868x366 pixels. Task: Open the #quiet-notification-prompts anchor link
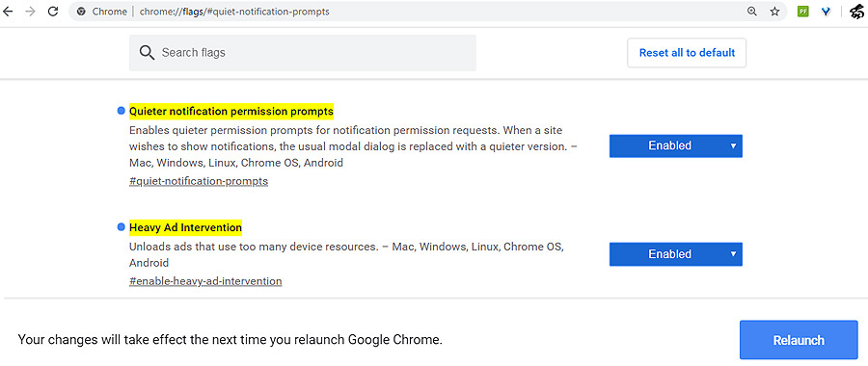(199, 181)
